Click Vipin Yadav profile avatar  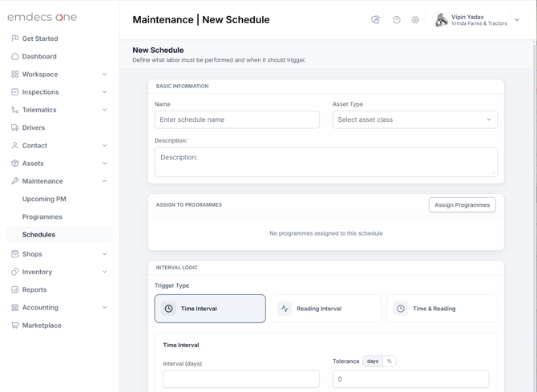tap(440, 19)
